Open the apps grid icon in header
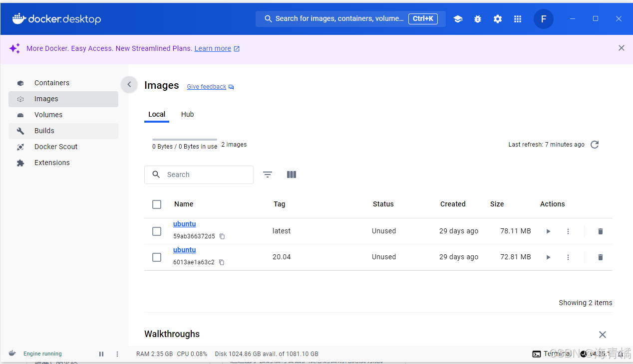Screen dimensions: 633x364 (518, 19)
